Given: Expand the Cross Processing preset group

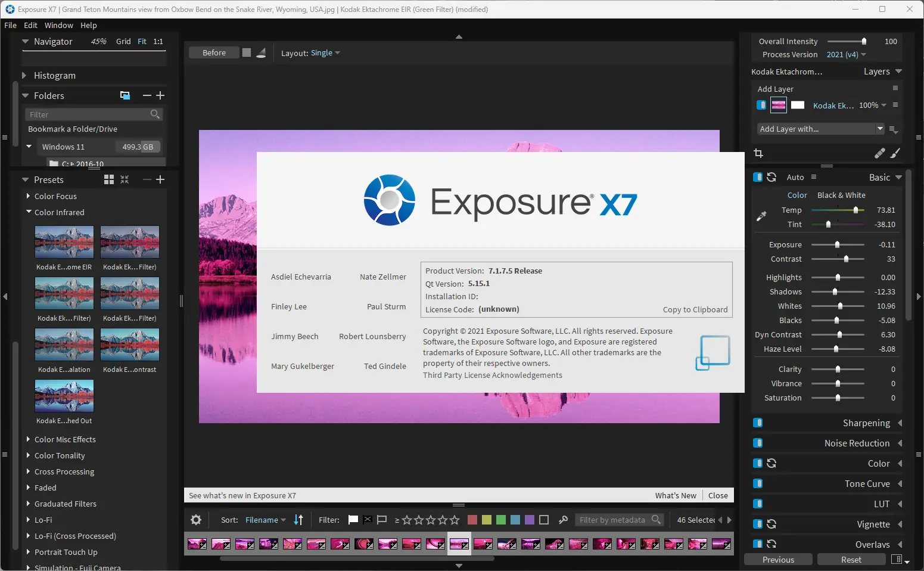Looking at the screenshot, I should pyautogui.click(x=28, y=471).
